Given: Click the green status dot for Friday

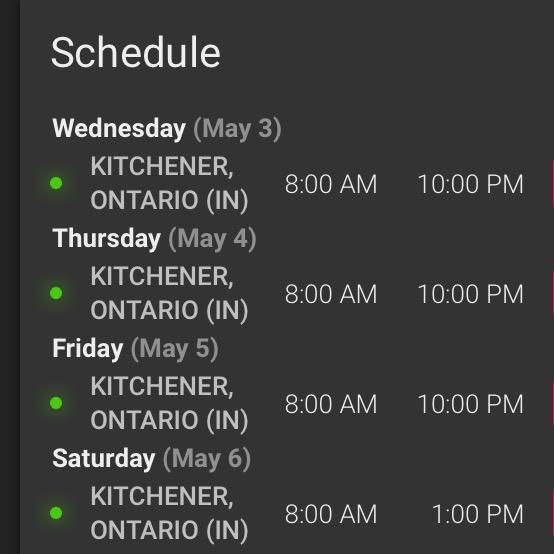Looking at the screenshot, I should 56,403.
